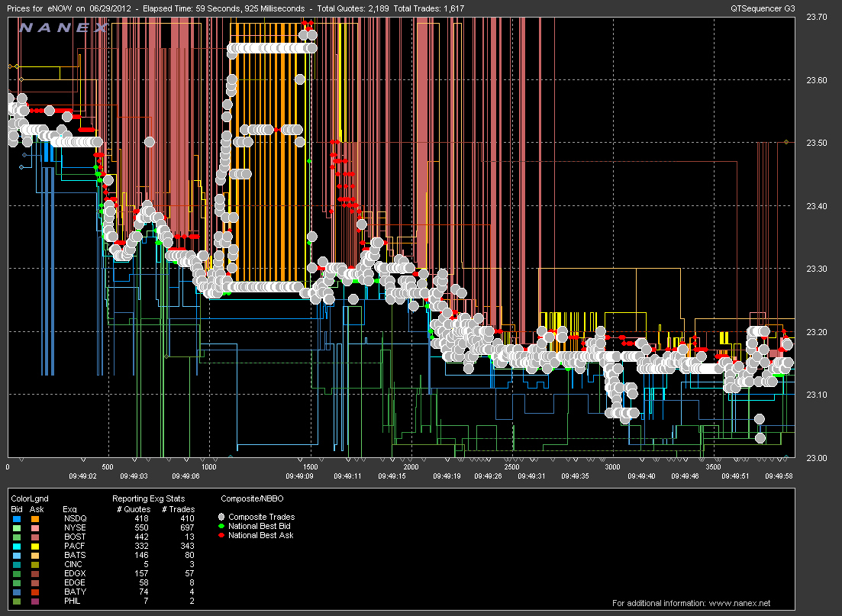Select the BATY bid color swatch
This screenshot has width=842, height=616.
click(x=17, y=592)
